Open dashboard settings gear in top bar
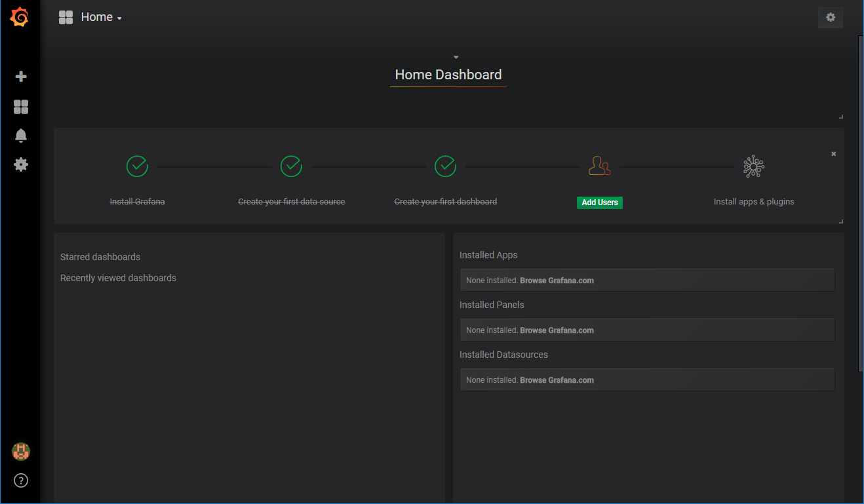The width and height of the screenshot is (864, 504). 831,18
